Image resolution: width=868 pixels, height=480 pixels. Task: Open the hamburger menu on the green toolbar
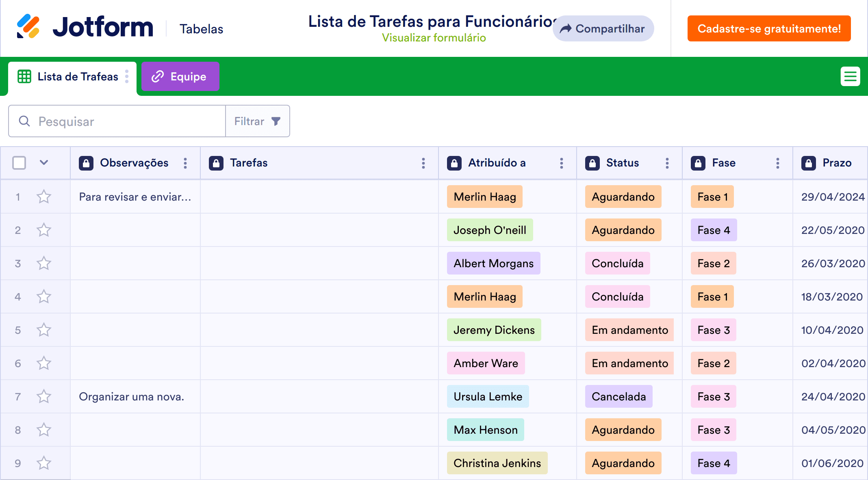(x=850, y=76)
